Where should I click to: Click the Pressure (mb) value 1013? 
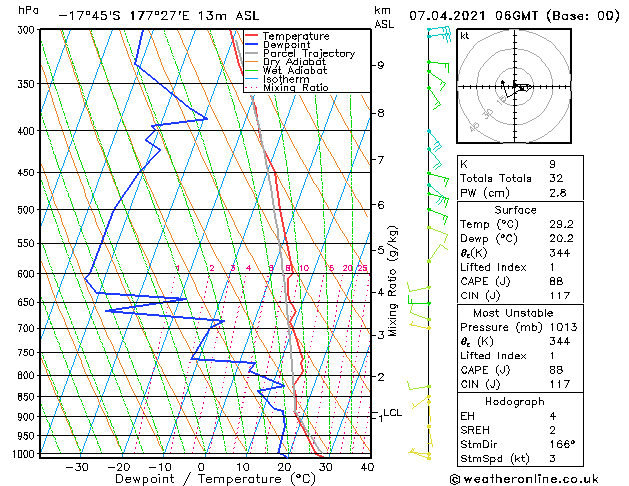[x=563, y=327]
